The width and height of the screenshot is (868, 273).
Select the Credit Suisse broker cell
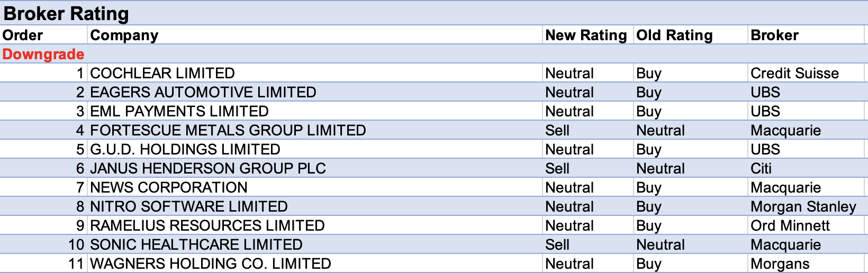pos(794,73)
